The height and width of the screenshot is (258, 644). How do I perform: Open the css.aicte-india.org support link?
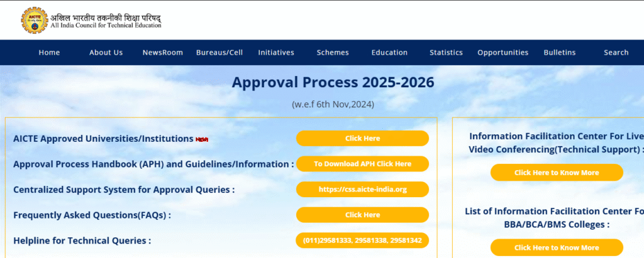(362, 189)
